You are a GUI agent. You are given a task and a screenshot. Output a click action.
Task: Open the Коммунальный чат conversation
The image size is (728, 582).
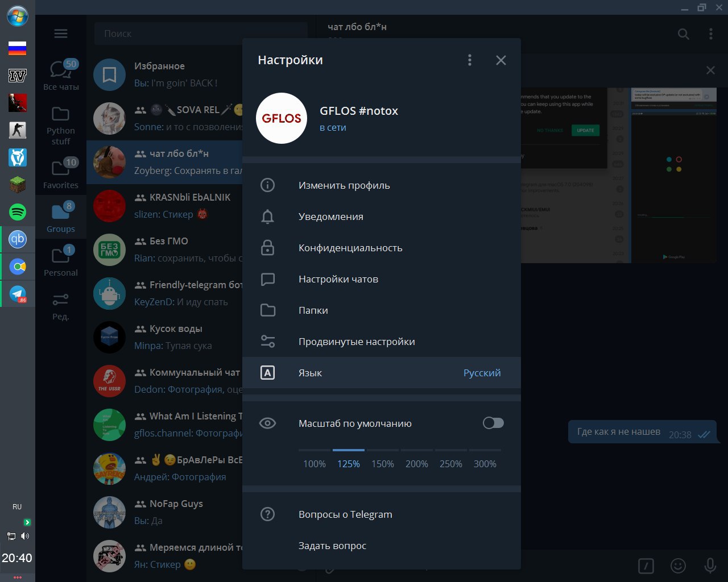165,381
